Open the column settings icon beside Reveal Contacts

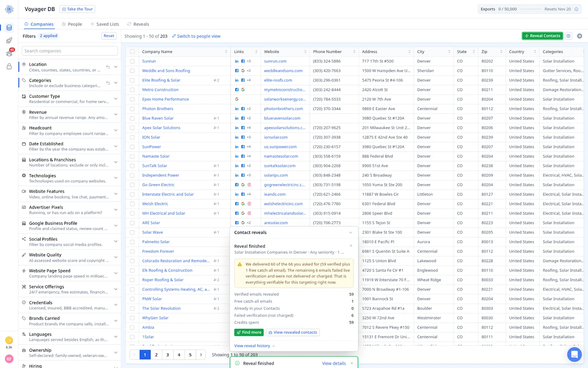pyautogui.click(x=568, y=36)
